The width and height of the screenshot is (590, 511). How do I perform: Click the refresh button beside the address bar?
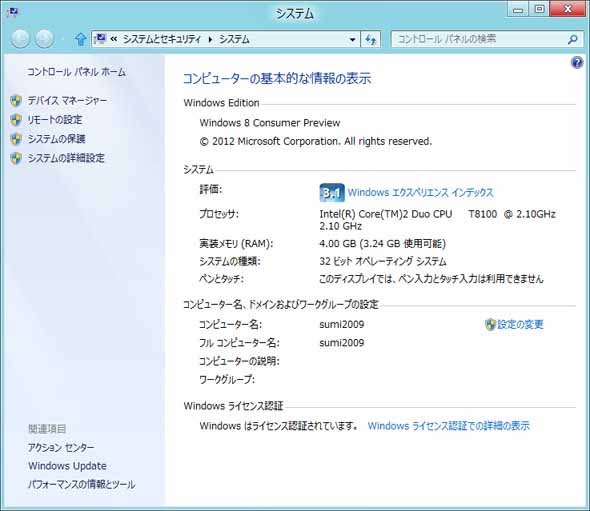[x=371, y=39]
